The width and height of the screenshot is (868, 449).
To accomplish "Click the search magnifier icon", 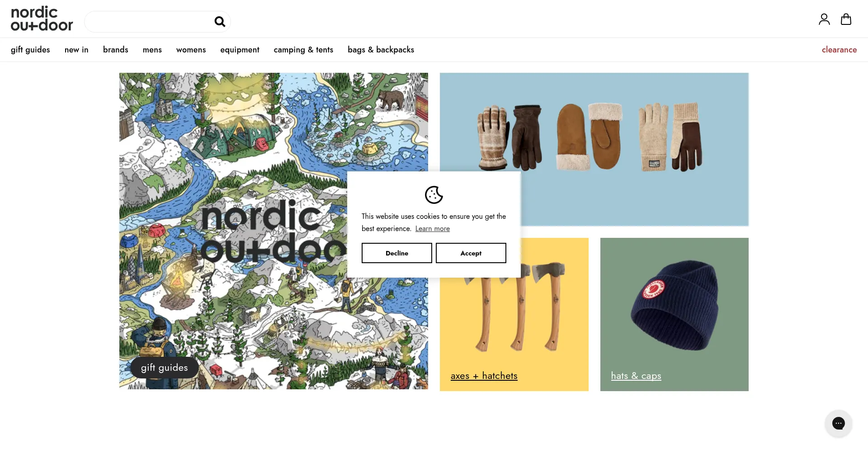I will [220, 21].
